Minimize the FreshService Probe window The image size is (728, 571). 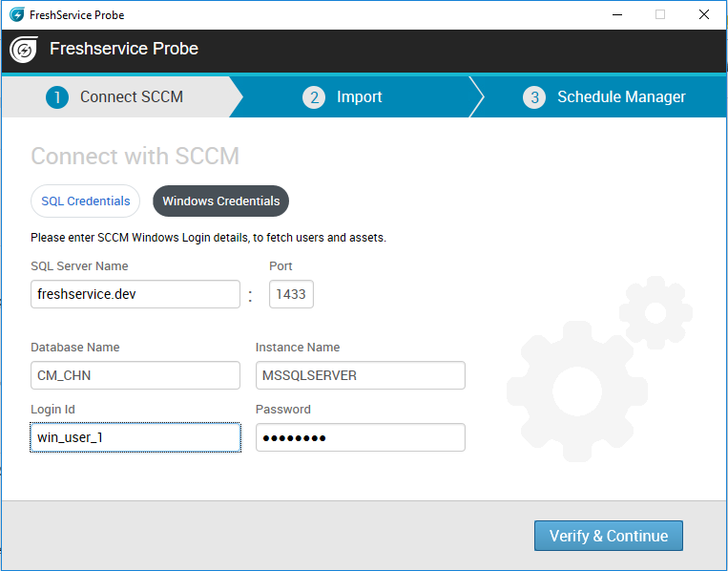click(x=617, y=15)
